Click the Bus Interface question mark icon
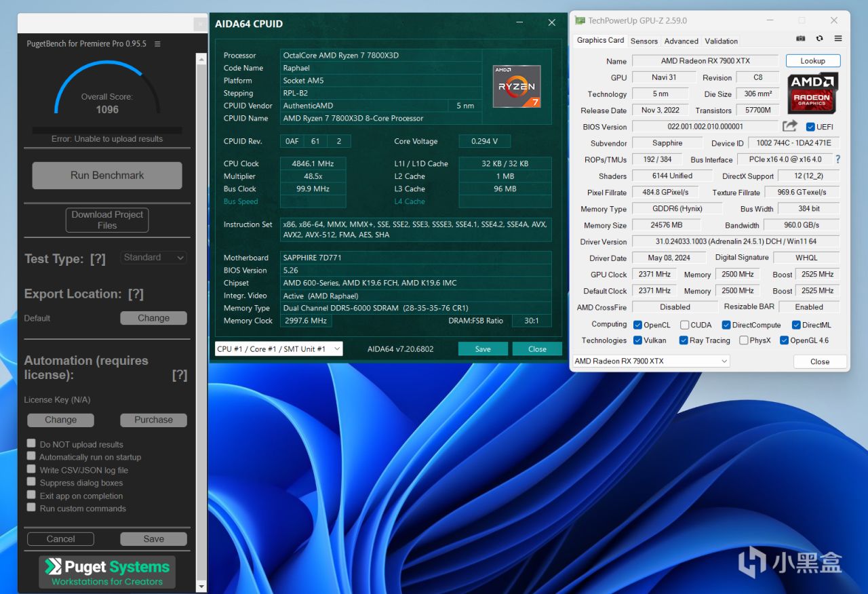This screenshot has width=868, height=594. (x=837, y=159)
